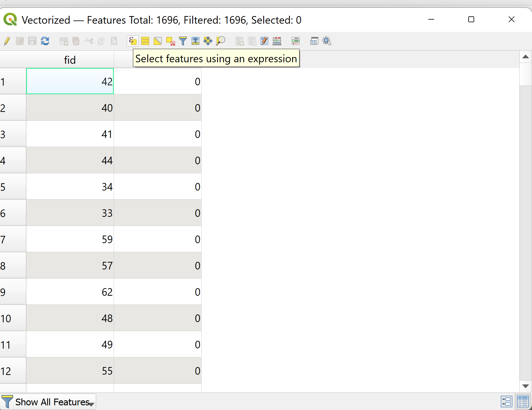Screen dimensions: 532x410
Task: Click the scrollbar down arrow
Action: point(526,386)
